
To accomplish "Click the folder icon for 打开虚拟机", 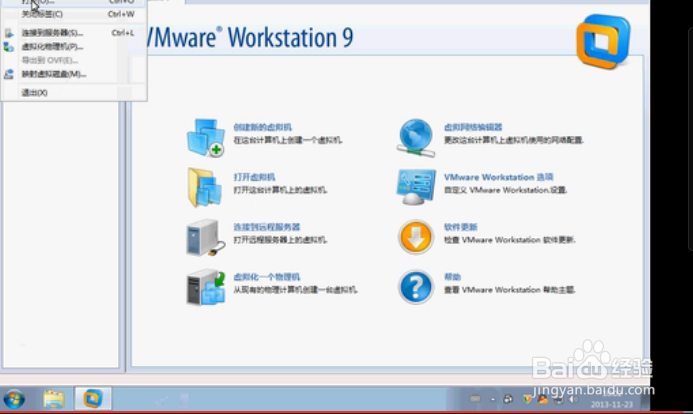I will click(x=205, y=187).
